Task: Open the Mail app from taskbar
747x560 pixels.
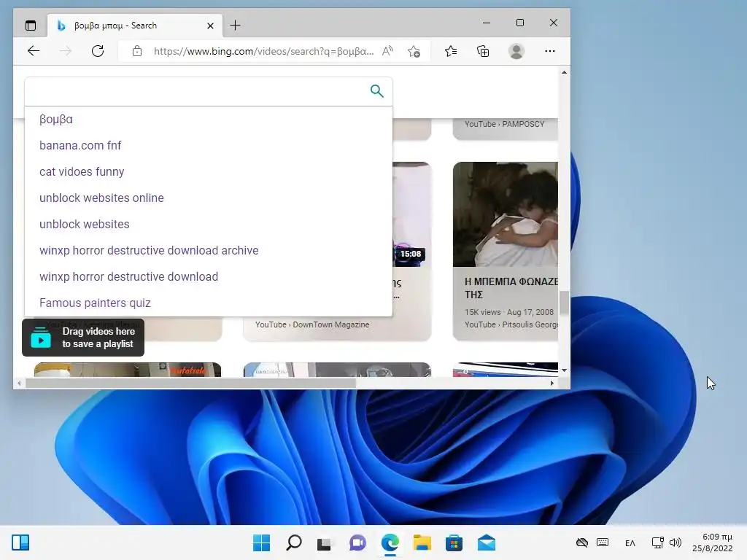Action: coord(487,542)
